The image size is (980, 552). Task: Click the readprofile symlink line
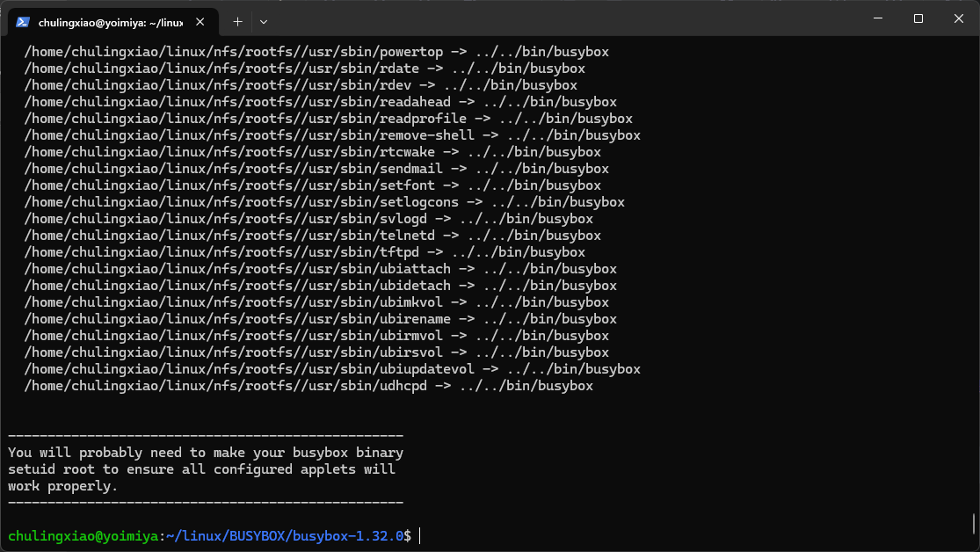[x=328, y=119]
